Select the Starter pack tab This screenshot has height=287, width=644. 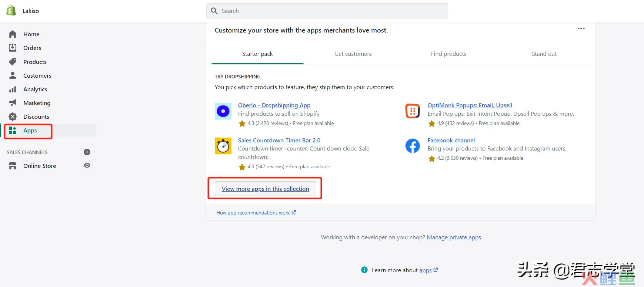[x=257, y=54]
